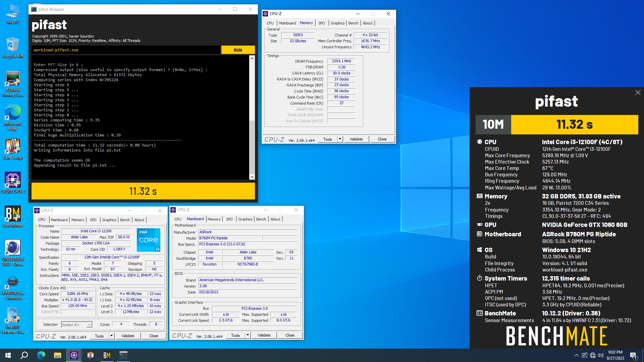Click Tools button in Mainboard CPU-Z window
The width and height of the screenshot is (644, 362).
235,335
